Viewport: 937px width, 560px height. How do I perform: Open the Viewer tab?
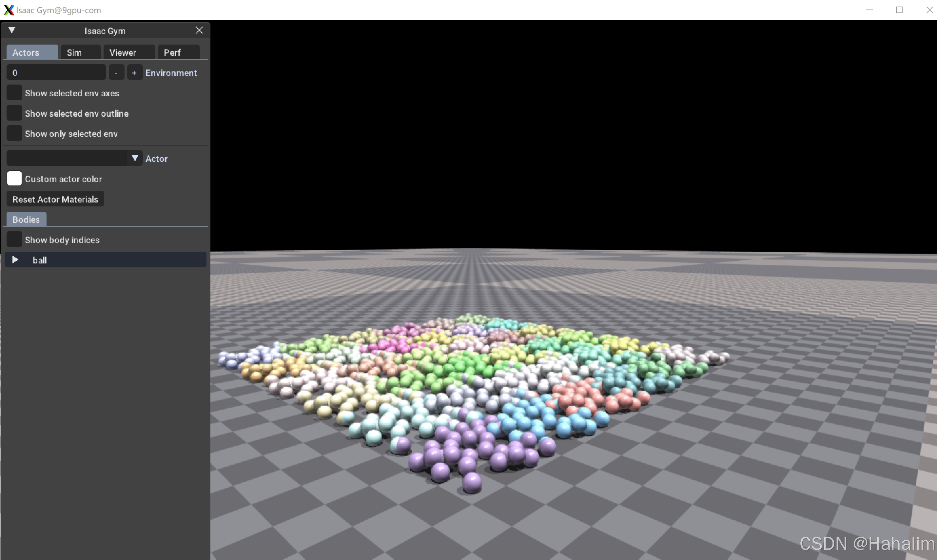pyautogui.click(x=123, y=52)
